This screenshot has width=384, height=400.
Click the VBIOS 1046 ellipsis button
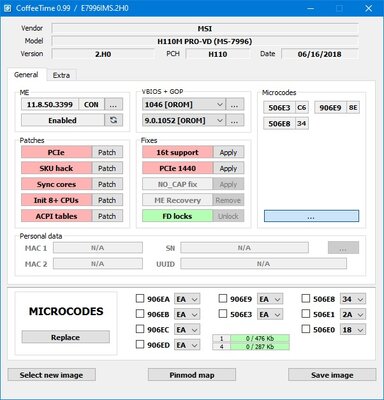tap(234, 104)
